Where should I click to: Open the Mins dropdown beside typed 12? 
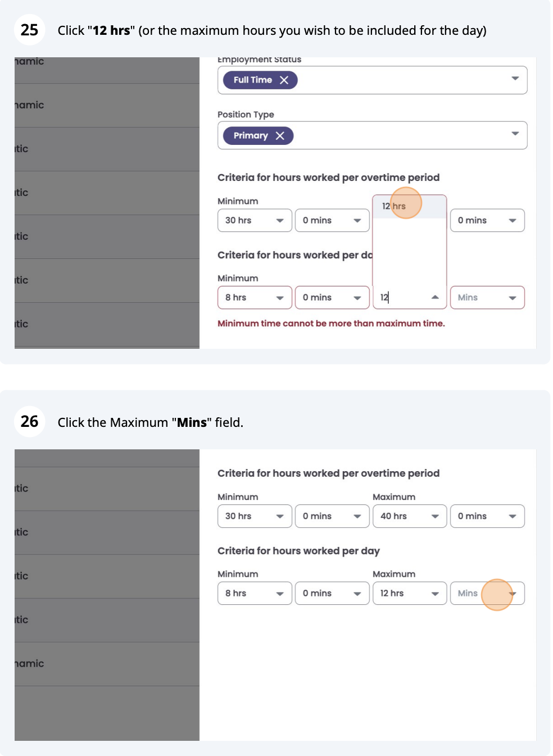pyautogui.click(x=487, y=298)
